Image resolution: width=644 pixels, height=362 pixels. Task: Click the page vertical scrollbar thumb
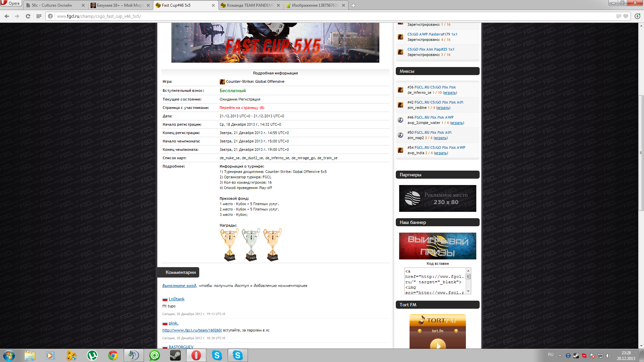pos(641,153)
